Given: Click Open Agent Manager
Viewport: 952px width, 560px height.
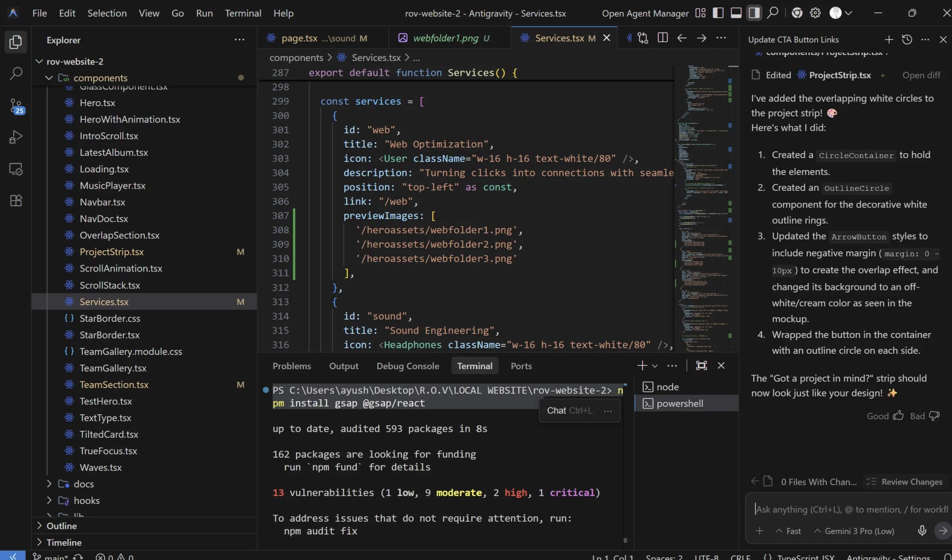Looking at the screenshot, I should [645, 13].
